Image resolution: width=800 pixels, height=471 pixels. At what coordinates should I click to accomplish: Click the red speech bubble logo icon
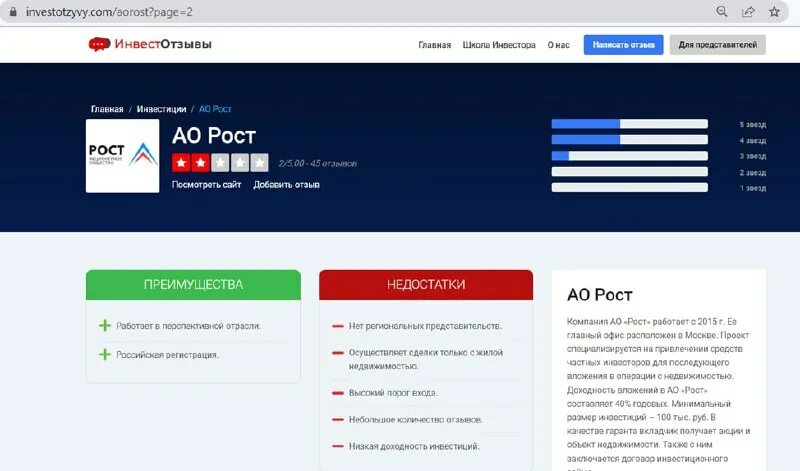pyautogui.click(x=99, y=44)
